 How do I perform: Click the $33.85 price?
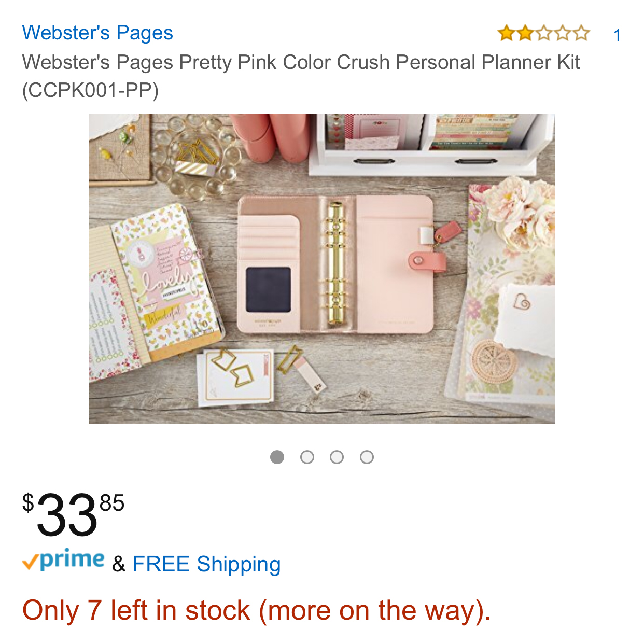pos(73,514)
